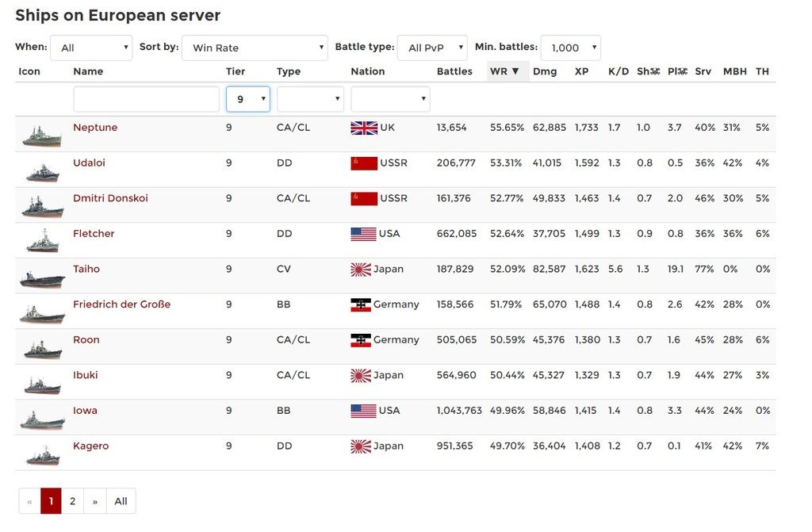Show All results in pagination
Image resolution: width=812 pixels, height=532 pixels.
tap(121, 501)
